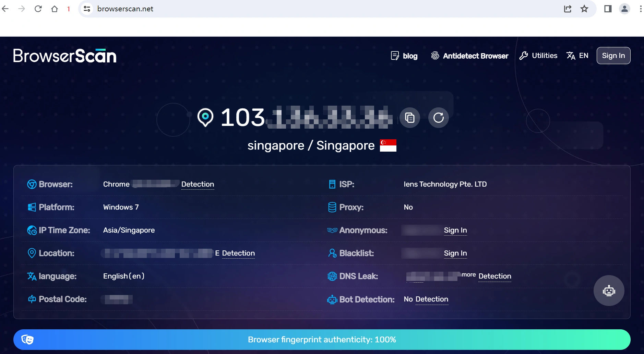Click the Blacklist person icon

tap(332, 253)
